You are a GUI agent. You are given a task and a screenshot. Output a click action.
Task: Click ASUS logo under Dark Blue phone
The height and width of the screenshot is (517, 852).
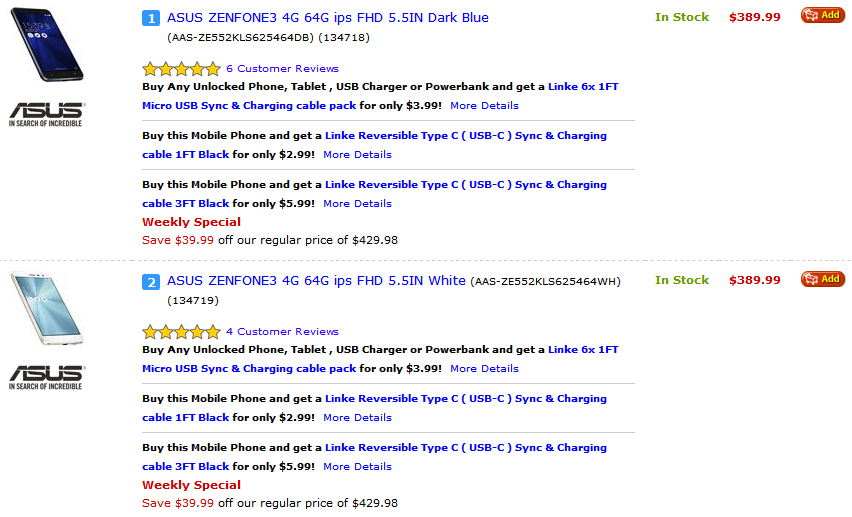coord(47,114)
